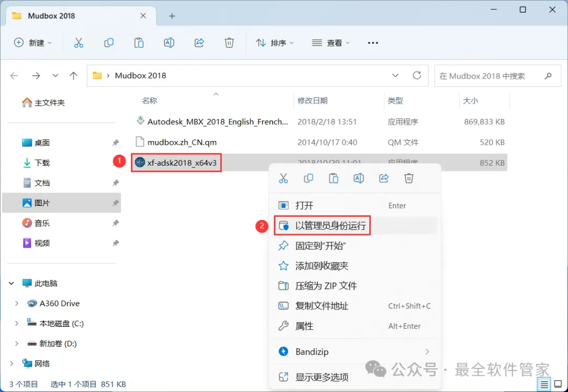Expand the A360 Drive node

[x=17, y=303]
